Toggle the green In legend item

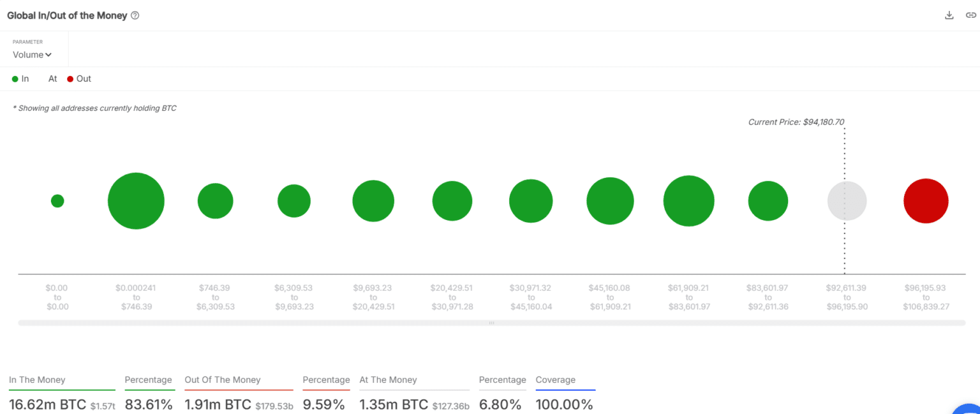click(20, 78)
